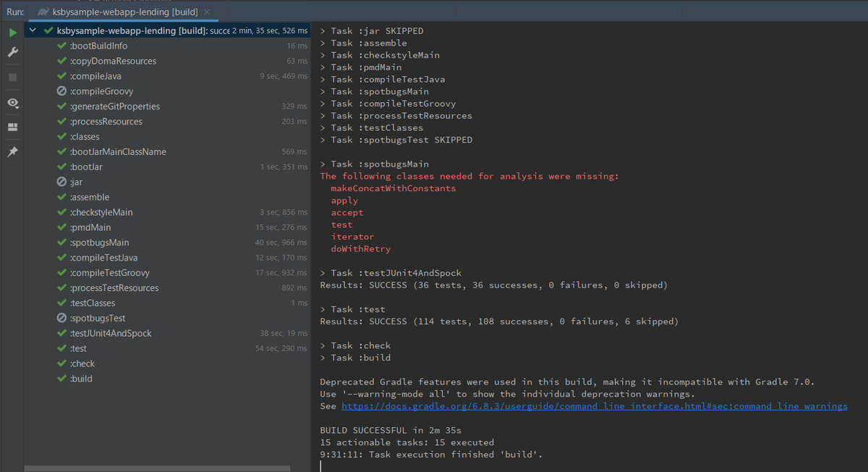Select the skipped :spotbugsTest task row
This screenshot has height=472, width=868.
coord(167,319)
